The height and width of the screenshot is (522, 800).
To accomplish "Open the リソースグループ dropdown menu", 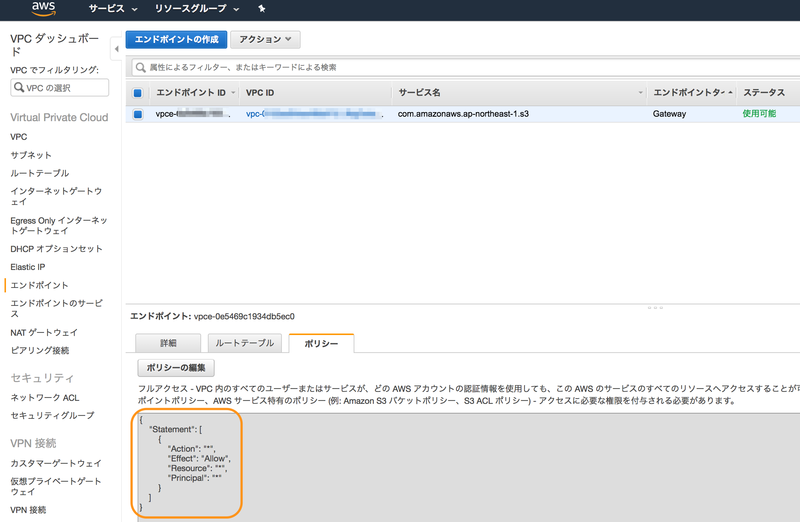I will click(197, 9).
